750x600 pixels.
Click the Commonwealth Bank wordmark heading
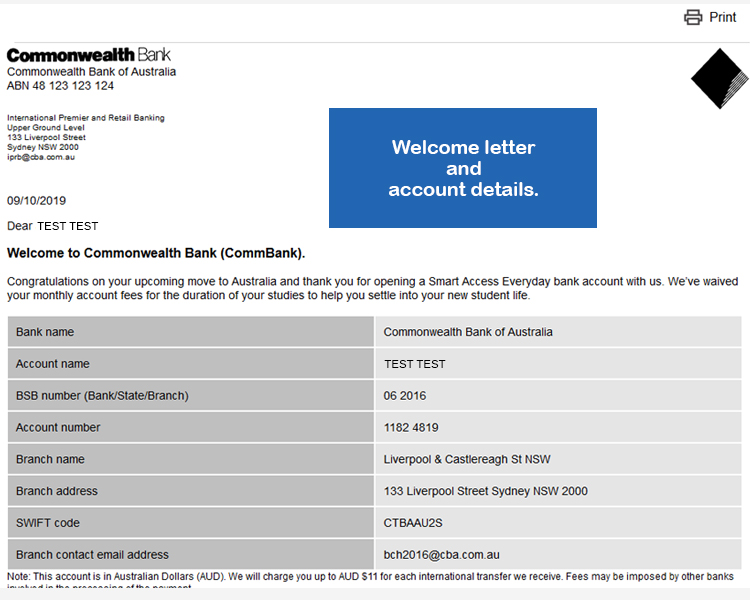tap(90, 55)
